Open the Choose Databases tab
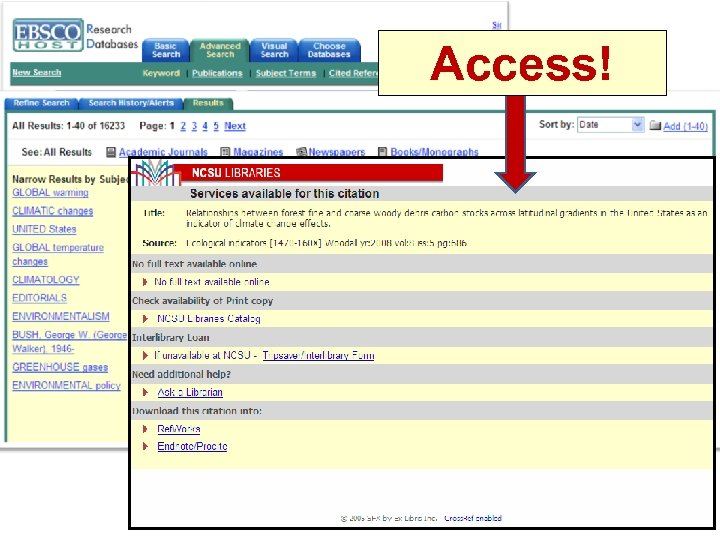Viewport: 720px width, 540px height. tap(329, 50)
